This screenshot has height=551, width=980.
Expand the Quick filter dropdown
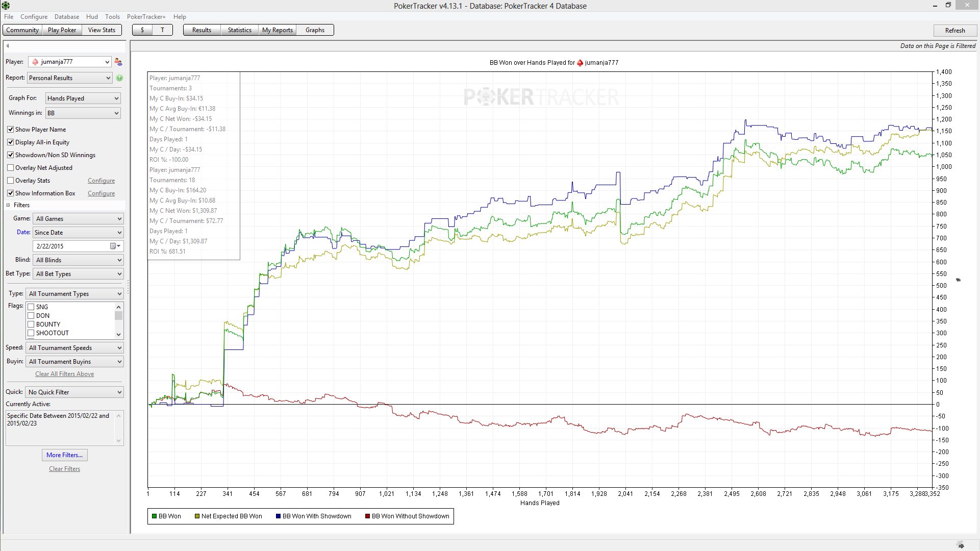[75, 392]
